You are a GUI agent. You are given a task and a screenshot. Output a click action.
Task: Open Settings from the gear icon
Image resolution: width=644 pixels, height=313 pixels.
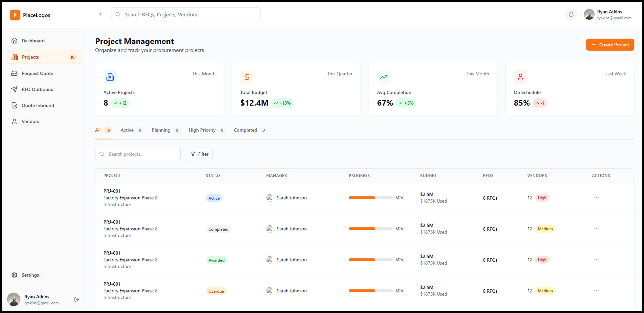click(x=15, y=275)
